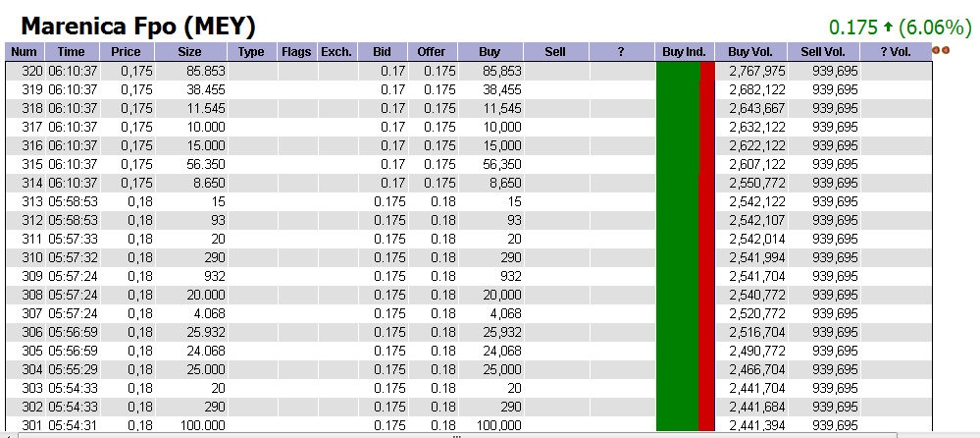Click the Sell Vol. 939,695 in row 308
Screen dimensions: 980x438
click(x=835, y=295)
